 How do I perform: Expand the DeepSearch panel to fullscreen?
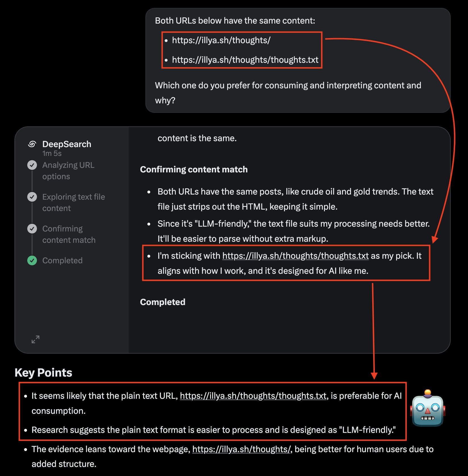(x=35, y=339)
